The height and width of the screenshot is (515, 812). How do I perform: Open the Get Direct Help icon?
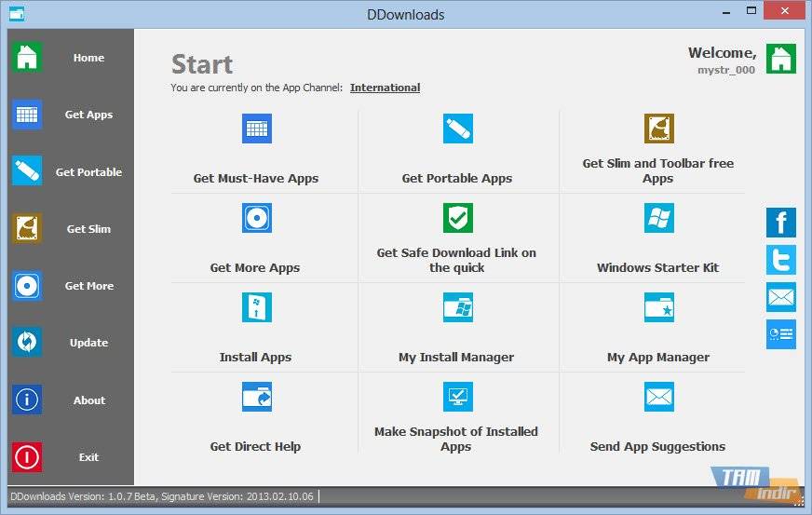click(x=256, y=397)
